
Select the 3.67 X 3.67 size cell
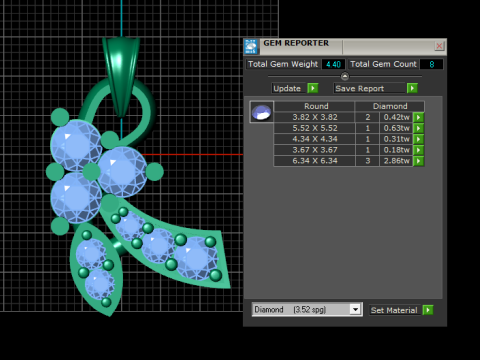(x=314, y=150)
